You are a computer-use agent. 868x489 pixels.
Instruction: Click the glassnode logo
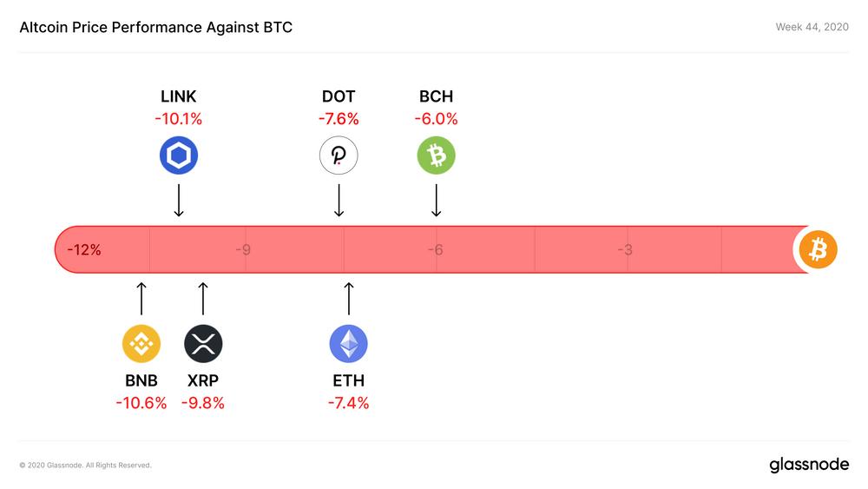coord(809,465)
